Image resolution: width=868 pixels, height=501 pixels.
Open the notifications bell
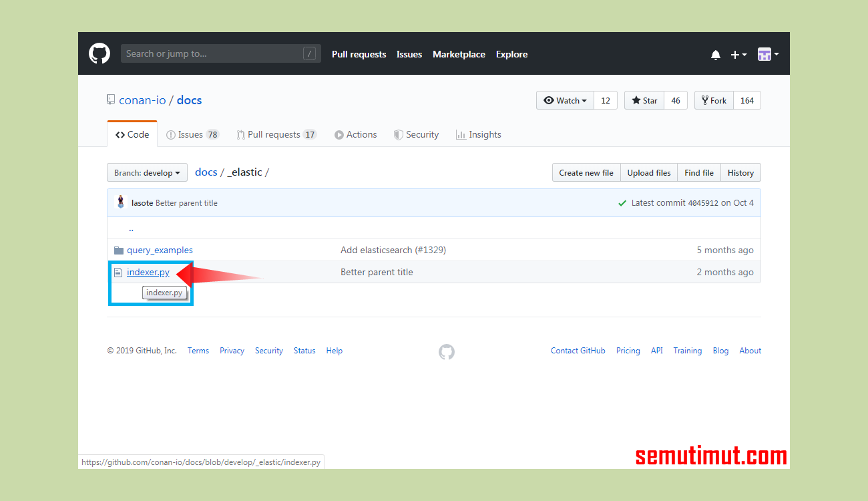pos(716,55)
